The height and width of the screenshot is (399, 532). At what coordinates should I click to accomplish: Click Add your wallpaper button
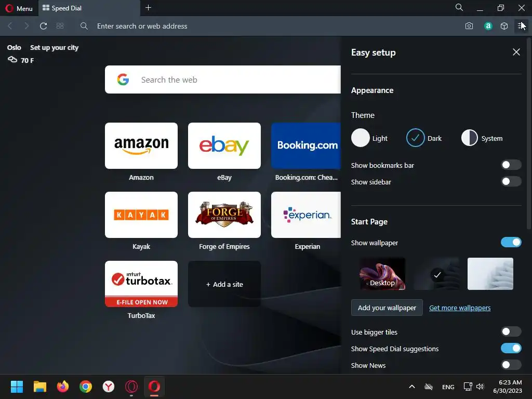(387, 308)
